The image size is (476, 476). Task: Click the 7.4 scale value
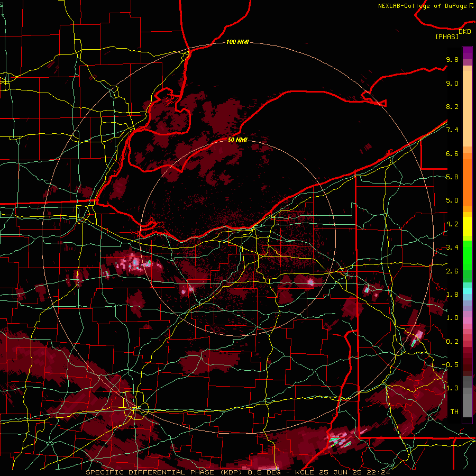452,130
